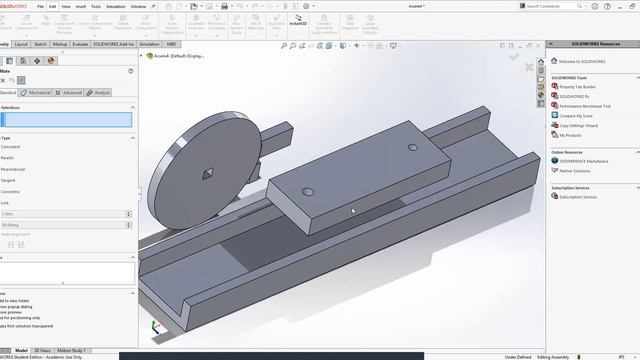The height and width of the screenshot is (360, 640).
Task: Collapse the SOLIDWORKS Resources task pane
Action: tap(551, 44)
